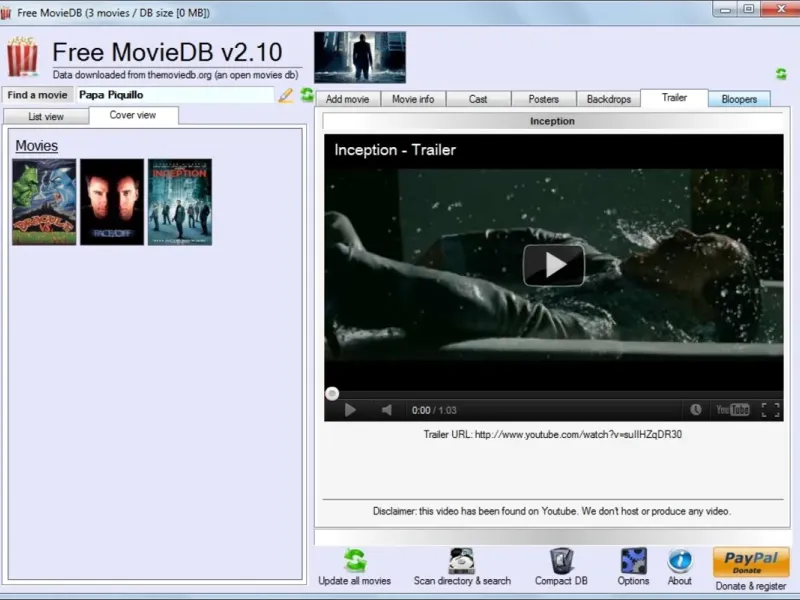This screenshot has width=800, height=600.
Task: Open Options gear icon
Action: click(634, 561)
